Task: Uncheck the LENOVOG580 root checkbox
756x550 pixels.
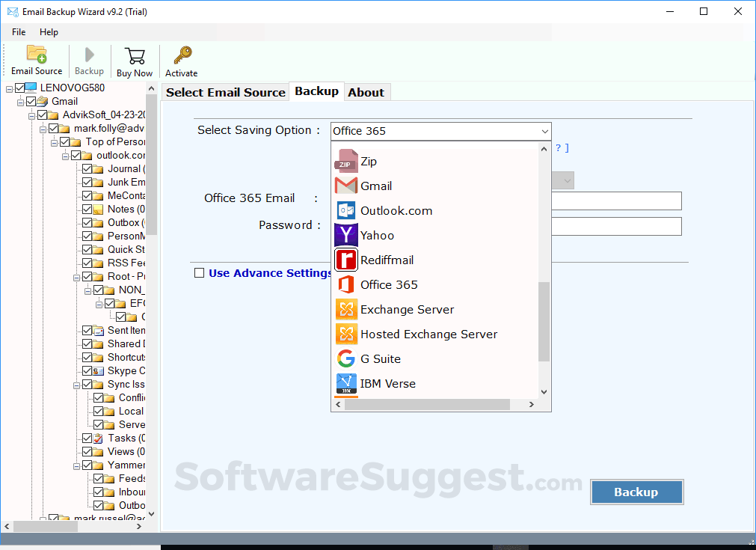Action: point(20,88)
